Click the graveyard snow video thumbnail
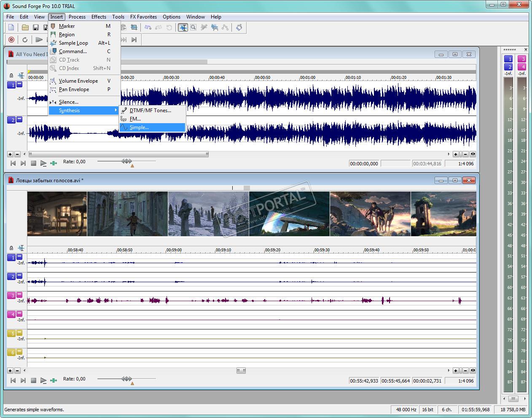 click(208, 214)
